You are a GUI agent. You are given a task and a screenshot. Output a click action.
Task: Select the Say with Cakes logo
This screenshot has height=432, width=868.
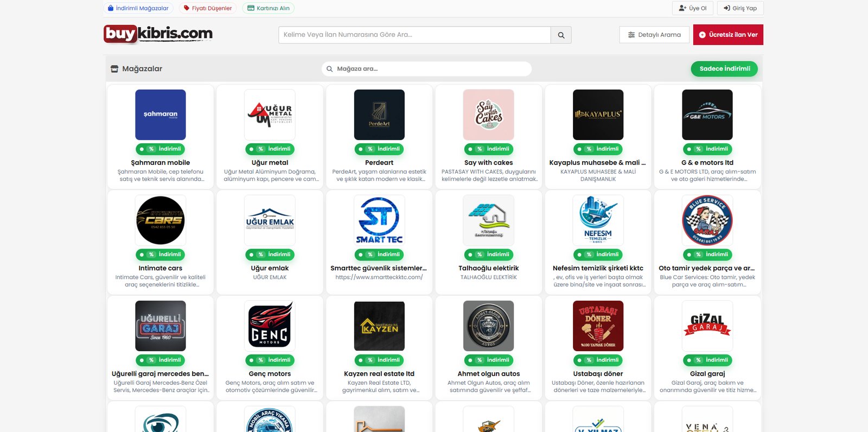(x=489, y=115)
